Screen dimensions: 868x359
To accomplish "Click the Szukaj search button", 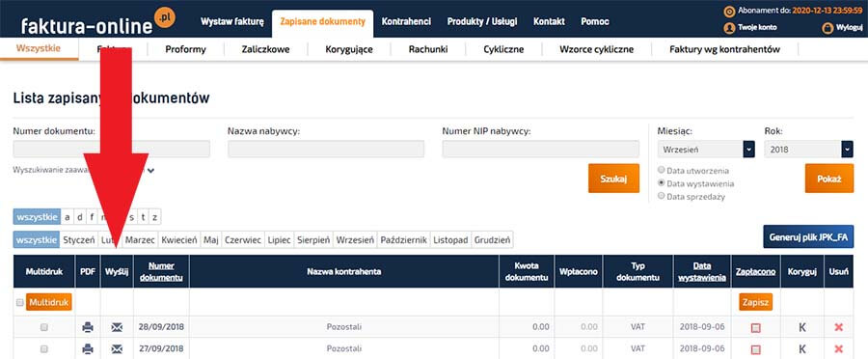I will [x=613, y=179].
